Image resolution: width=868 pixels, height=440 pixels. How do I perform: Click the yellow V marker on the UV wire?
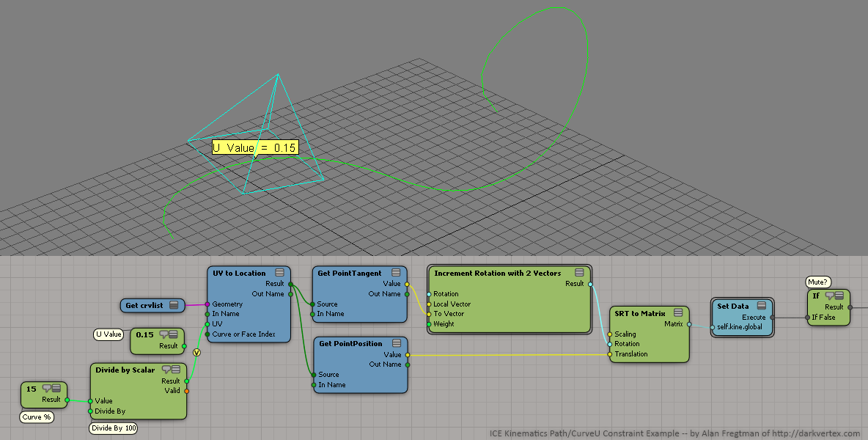click(196, 353)
